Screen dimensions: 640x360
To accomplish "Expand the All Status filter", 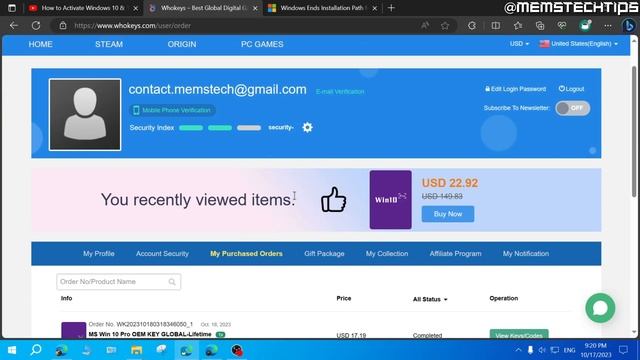I will coord(430,299).
